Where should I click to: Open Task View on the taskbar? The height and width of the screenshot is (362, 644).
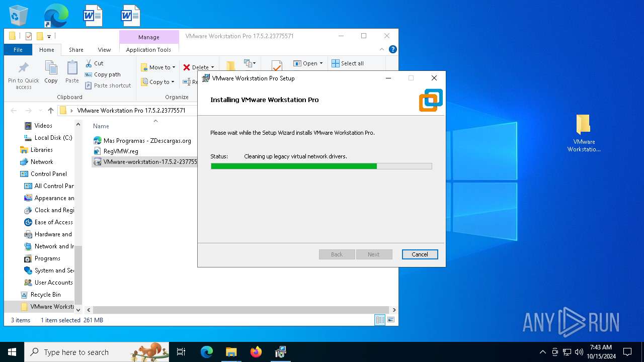click(x=181, y=352)
